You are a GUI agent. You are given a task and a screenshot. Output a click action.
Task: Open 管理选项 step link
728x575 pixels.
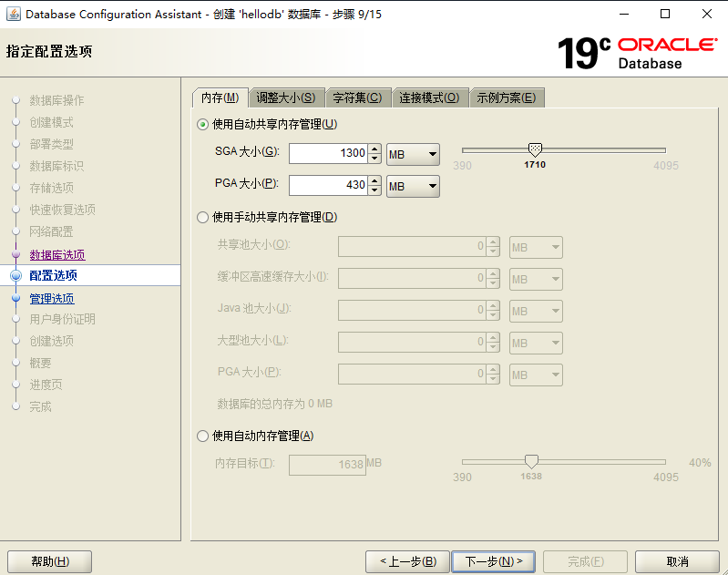pos(52,298)
